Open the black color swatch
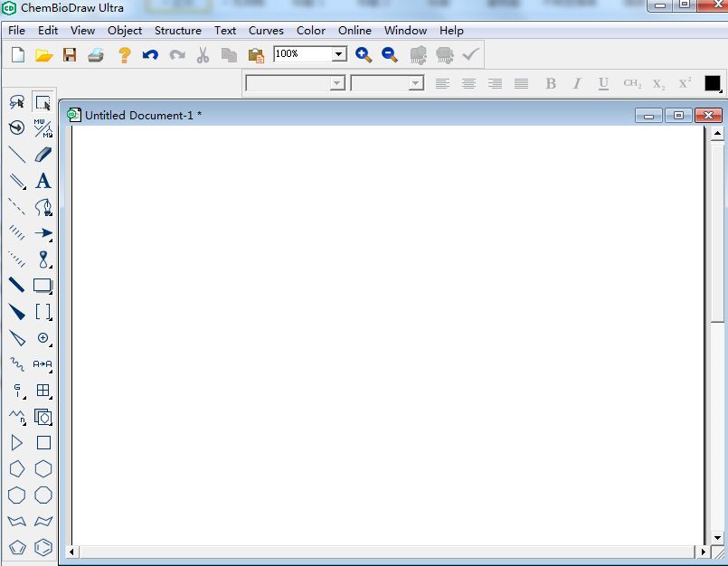The height and width of the screenshot is (566, 728). point(713,83)
